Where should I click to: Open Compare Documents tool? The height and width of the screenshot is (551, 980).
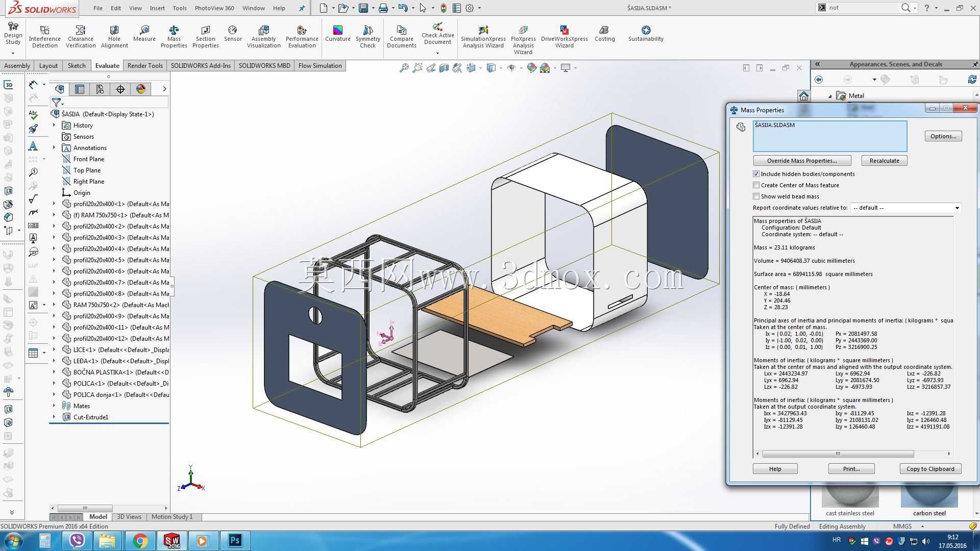click(x=402, y=37)
